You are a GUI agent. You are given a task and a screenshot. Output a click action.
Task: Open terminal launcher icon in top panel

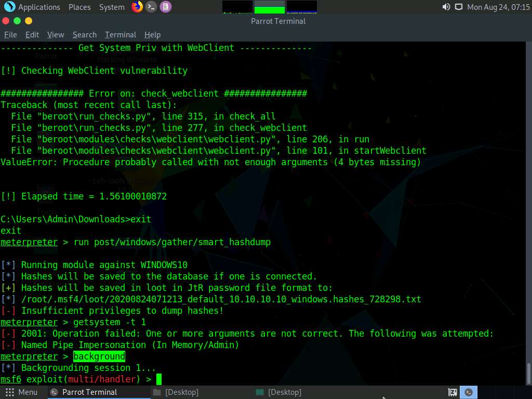pos(151,7)
